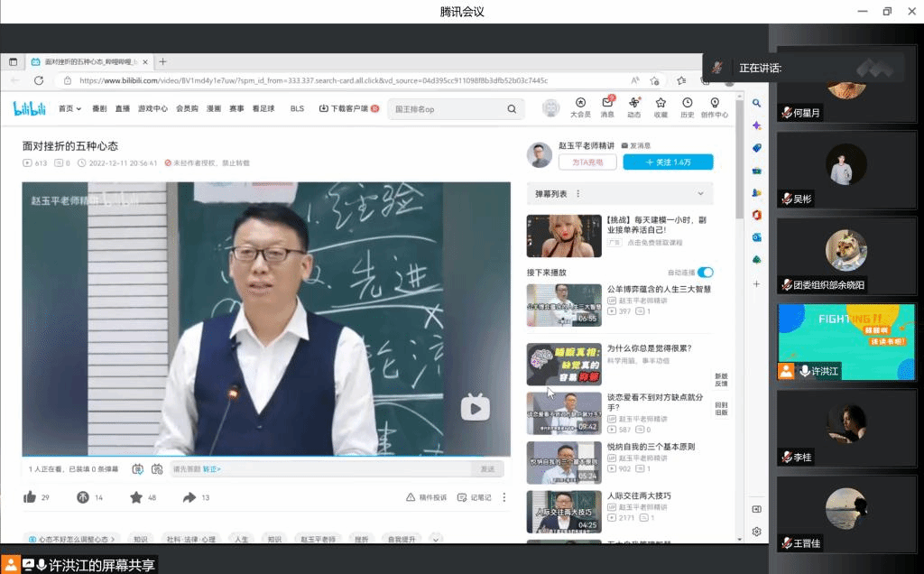
Task: Share the video using arrow icon
Action: [x=189, y=497]
